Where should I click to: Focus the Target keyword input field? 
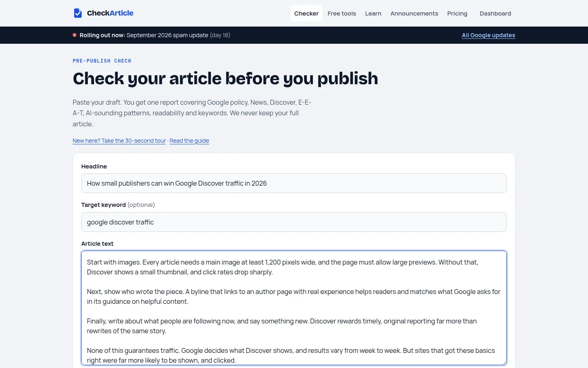[x=294, y=222]
